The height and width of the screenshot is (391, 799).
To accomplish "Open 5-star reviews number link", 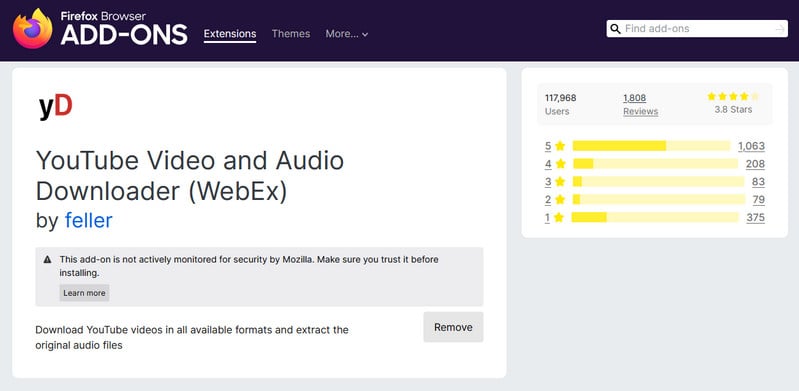I will pyautogui.click(x=548, y=146).
